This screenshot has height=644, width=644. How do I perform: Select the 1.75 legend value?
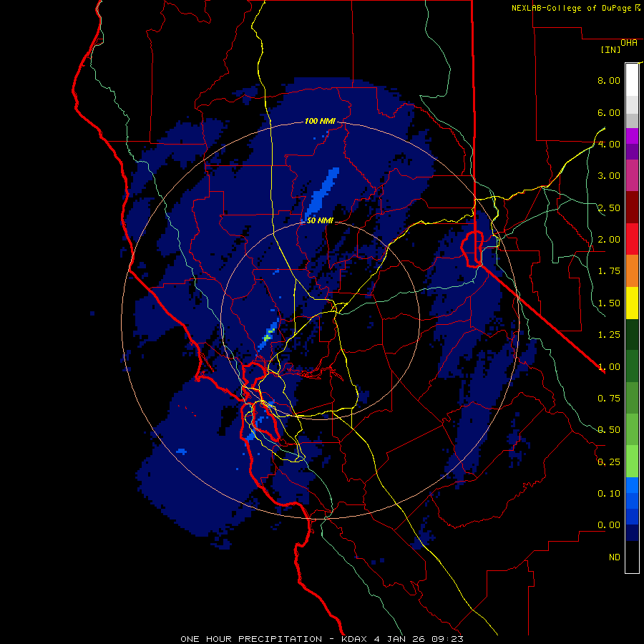(x=609, y=271)
